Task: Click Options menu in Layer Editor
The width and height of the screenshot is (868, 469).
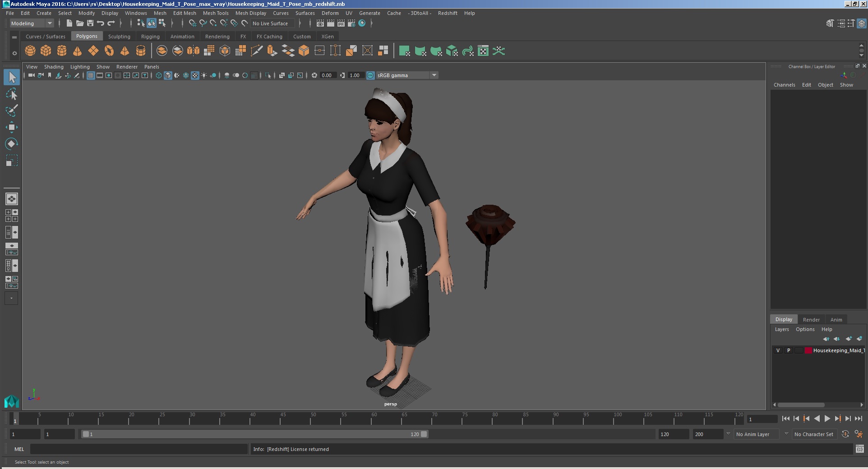Action: coord(805,329)
